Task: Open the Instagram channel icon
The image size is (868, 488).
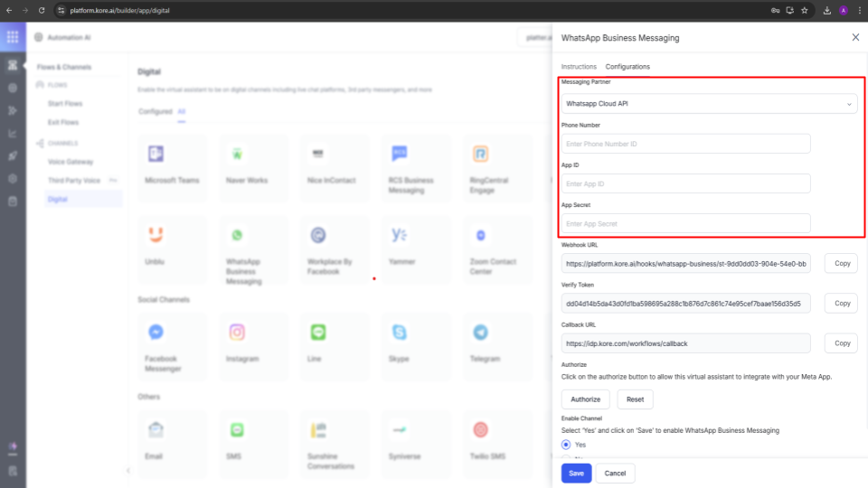Action: click(x=237, y=332)
